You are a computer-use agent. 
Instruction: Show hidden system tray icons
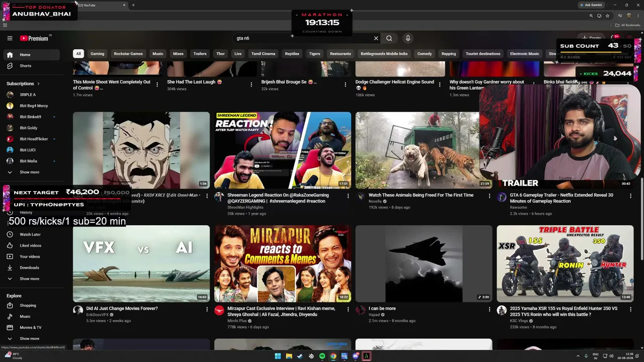tap(578, 356)
